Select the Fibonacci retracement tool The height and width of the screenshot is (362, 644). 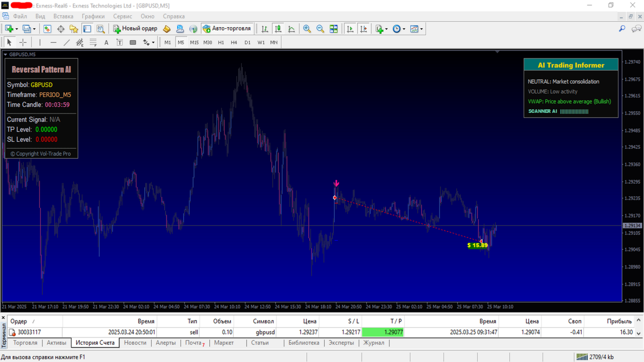93,42
